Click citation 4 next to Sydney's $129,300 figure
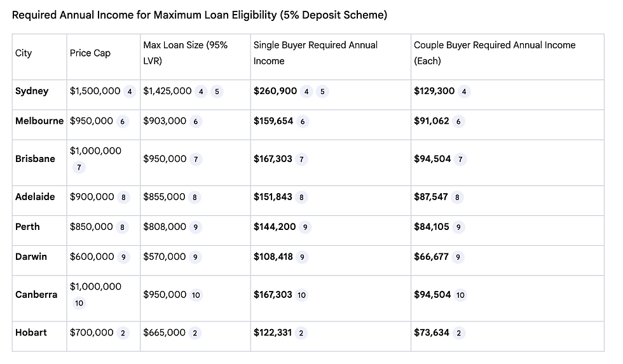The width and height of the screenshot is (623, 364). pos(464,91)
